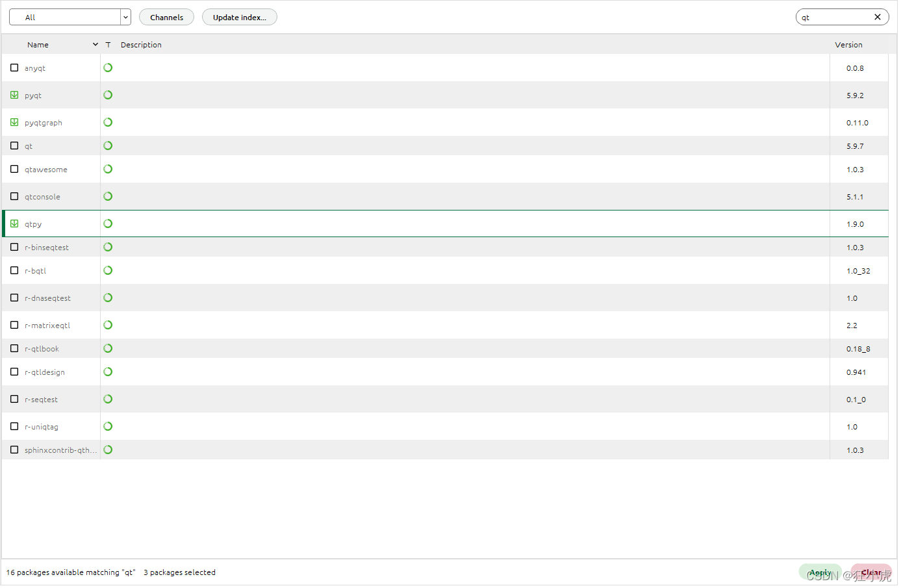Click the 3 packages selected status text
Viewport: 901px width, 588px height.
pyautogui.click(x=179, y=572)
